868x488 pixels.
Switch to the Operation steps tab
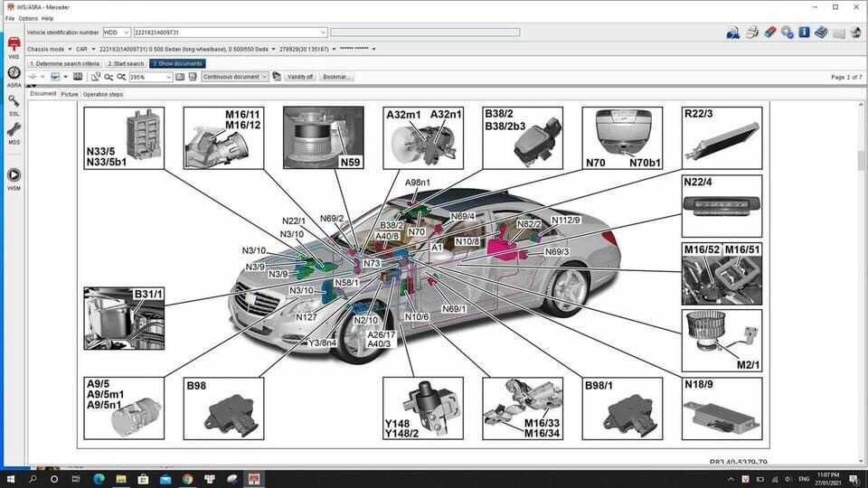coord(103,94)
